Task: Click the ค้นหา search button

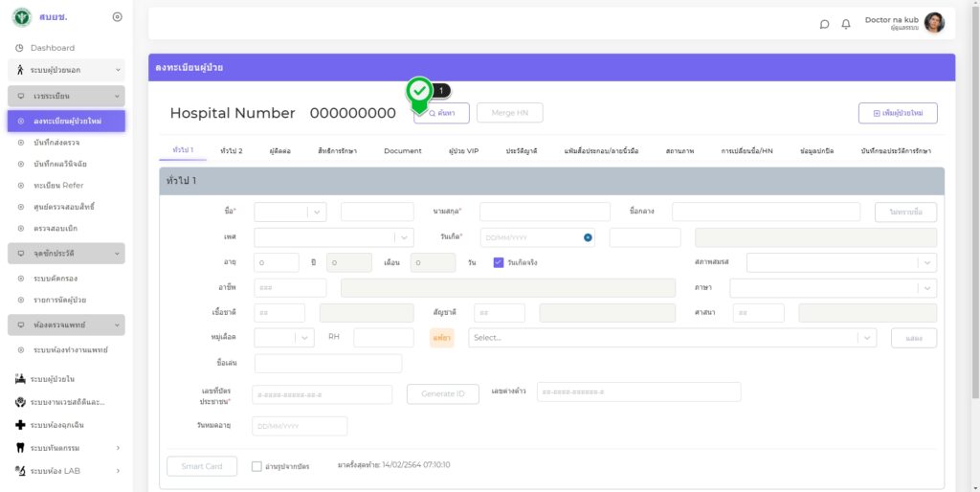Action: [442, 113]
